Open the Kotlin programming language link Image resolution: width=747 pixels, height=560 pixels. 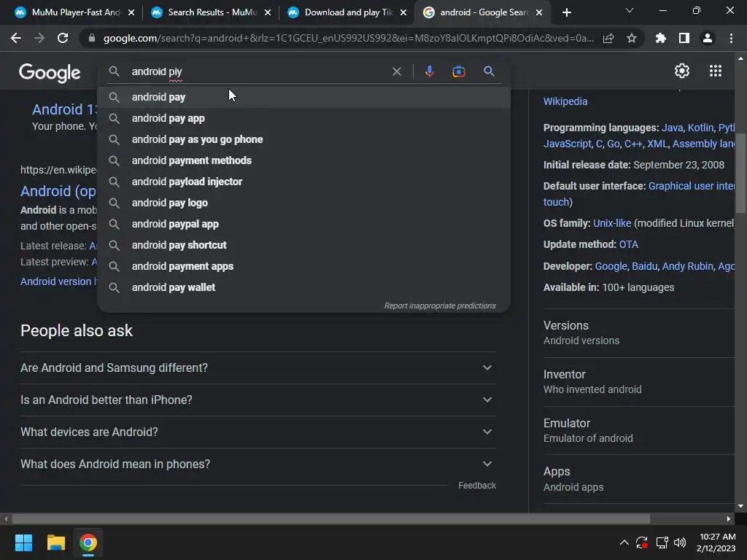pyautogui.click(x=700, y=128)
